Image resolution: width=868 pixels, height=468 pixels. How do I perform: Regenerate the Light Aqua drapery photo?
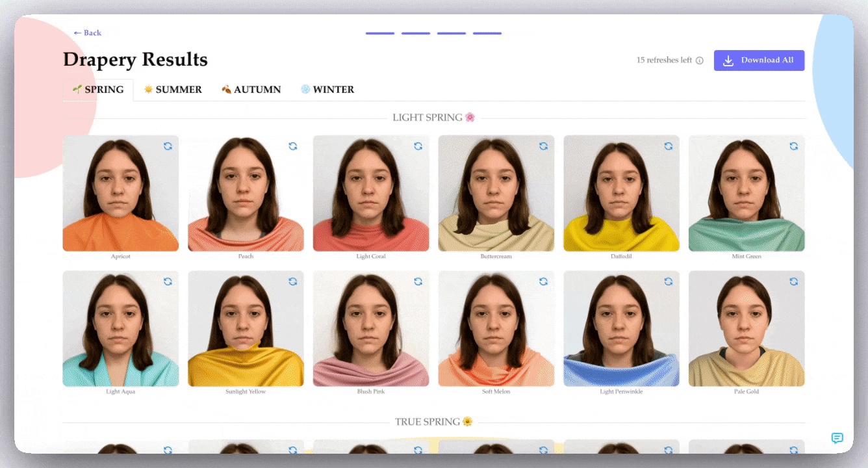(168, 281)
